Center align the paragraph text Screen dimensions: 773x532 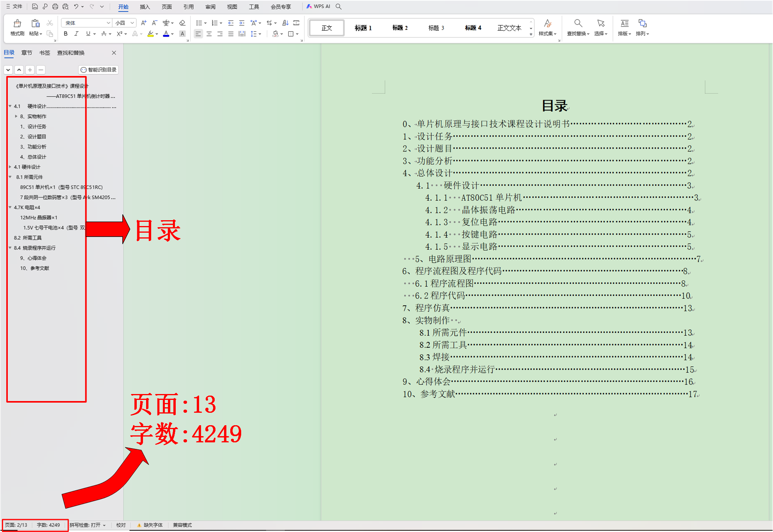click(x=209, y=34)
